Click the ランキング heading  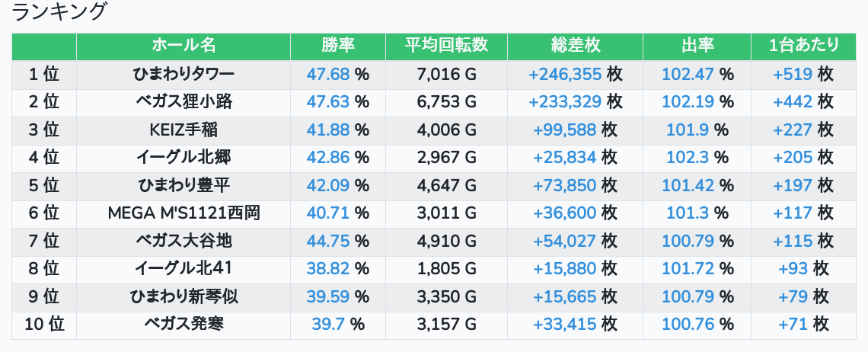pyautogui.click(x=58, y=11)
